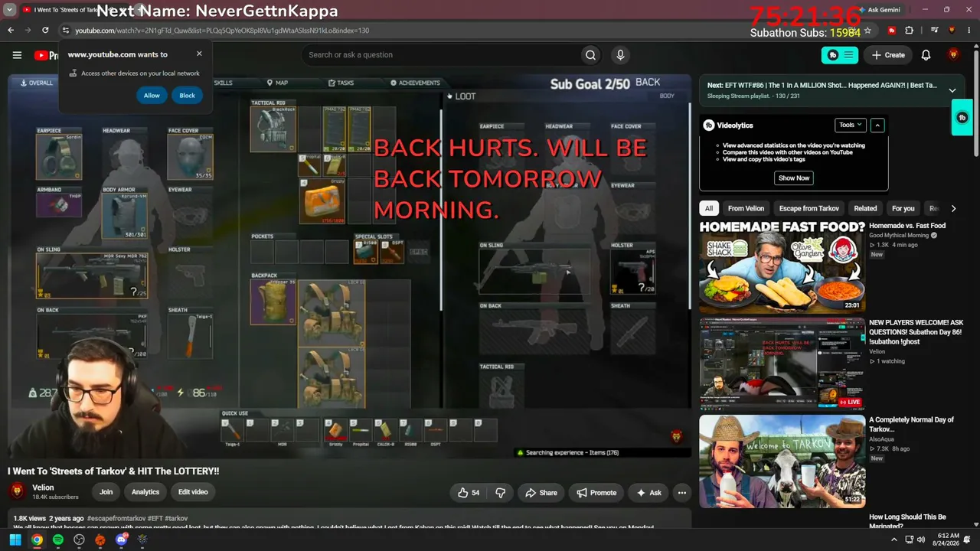Open the Velion channel name link
This screenshot has width=980, height=551.
[43, 487]
